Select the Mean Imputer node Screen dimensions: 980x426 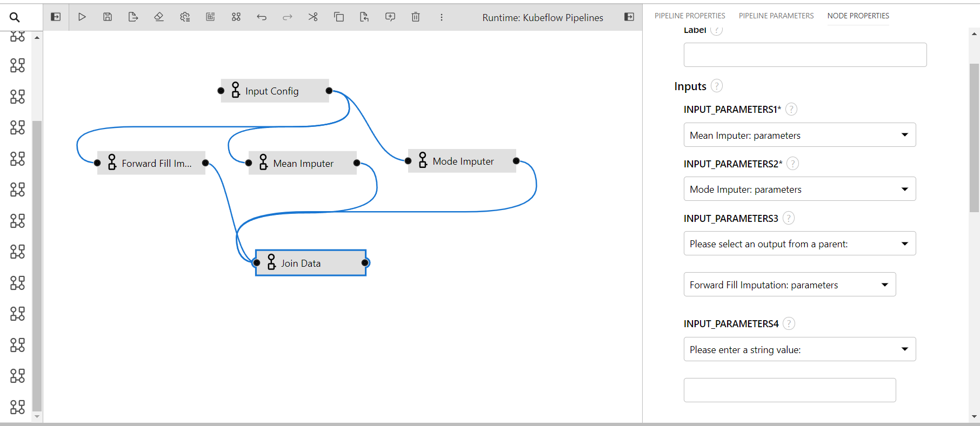[303, 163]
